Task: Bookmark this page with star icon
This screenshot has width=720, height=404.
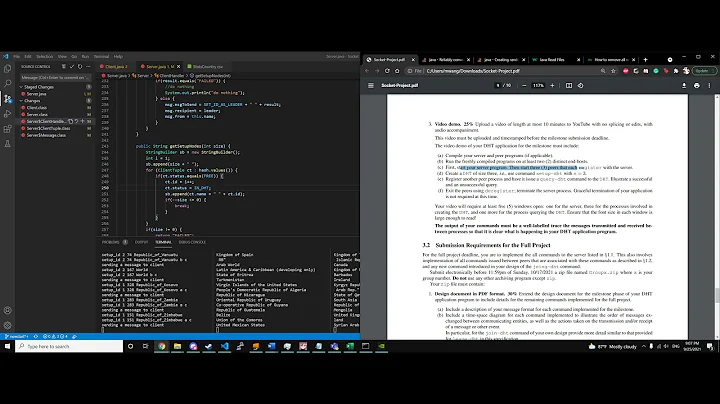Action: pyautogui.click(x=613, y=71)
